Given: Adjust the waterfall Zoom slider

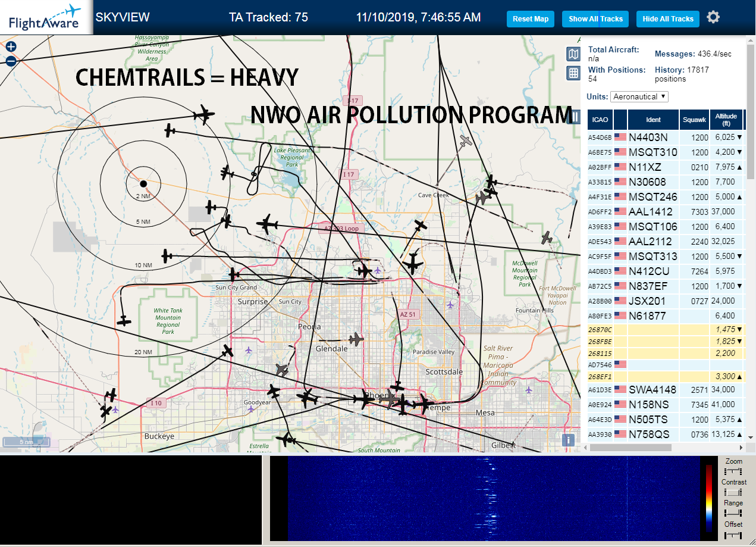Looking at the screenshot, I should click(733, 471).
